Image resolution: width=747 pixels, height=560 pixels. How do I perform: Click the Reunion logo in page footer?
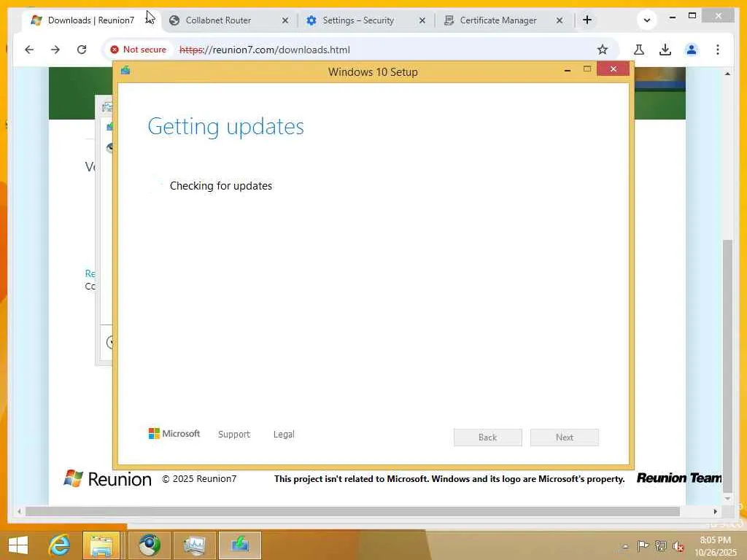point(108,478)
